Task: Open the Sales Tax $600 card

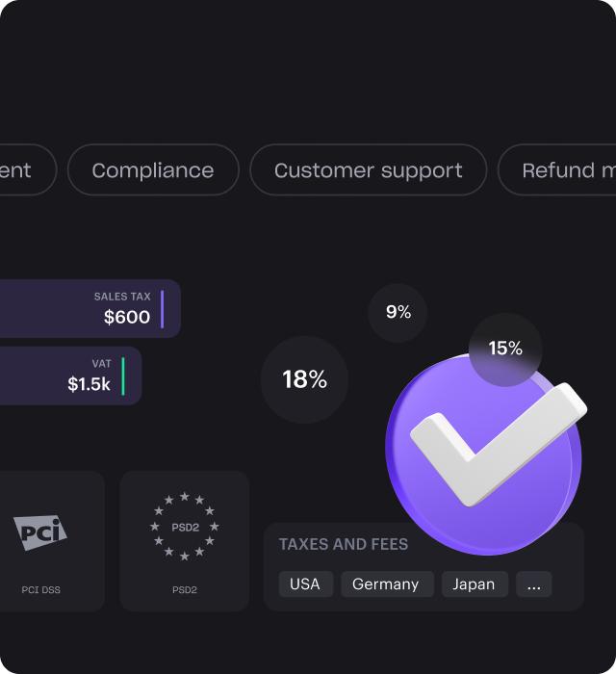Action: coord(91,308)
